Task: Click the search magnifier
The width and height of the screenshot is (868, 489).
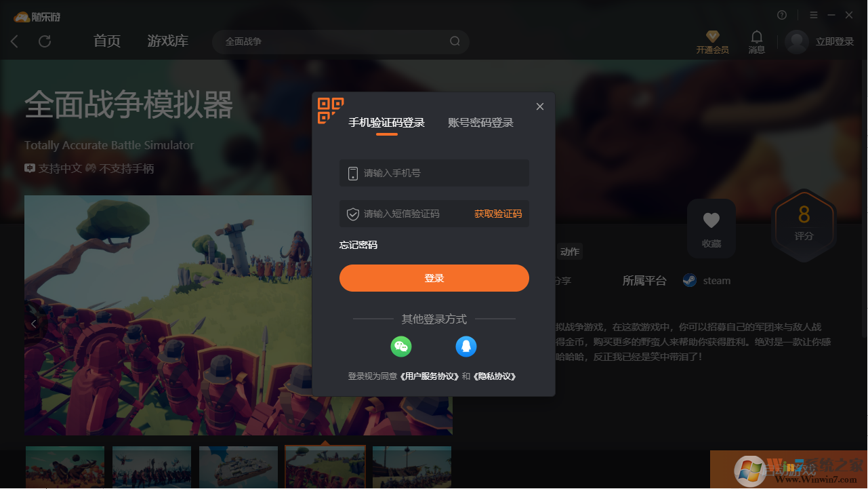Action: tap(455, 41)
